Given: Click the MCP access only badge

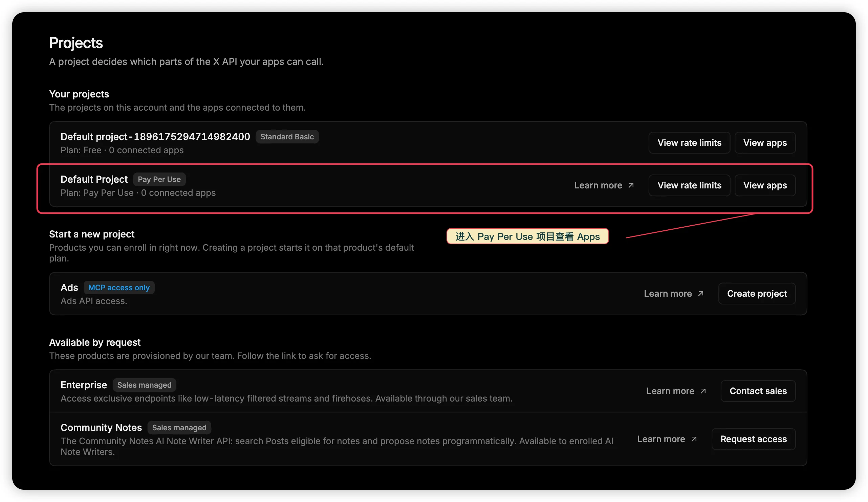Looking at the screenshot, I should point(119,288).
